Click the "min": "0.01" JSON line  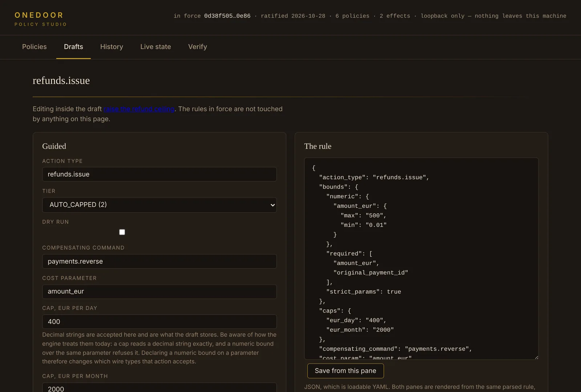click(363, 225)
